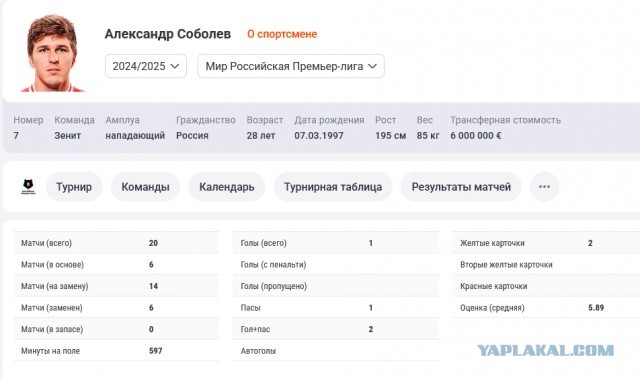Open the three-dots more options button
This screenshot has width=640, height=380.
(x=544, y=187)
